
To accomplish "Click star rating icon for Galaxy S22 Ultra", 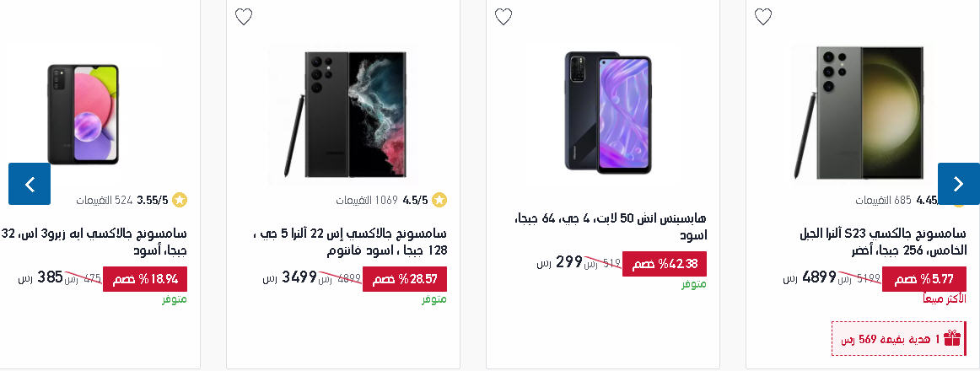I will [x=439, y=201].
